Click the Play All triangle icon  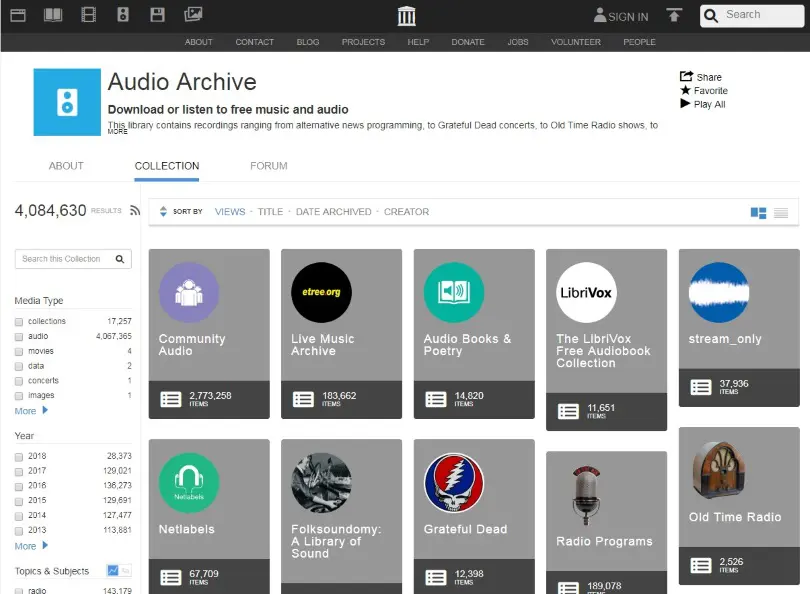[685, 103]
